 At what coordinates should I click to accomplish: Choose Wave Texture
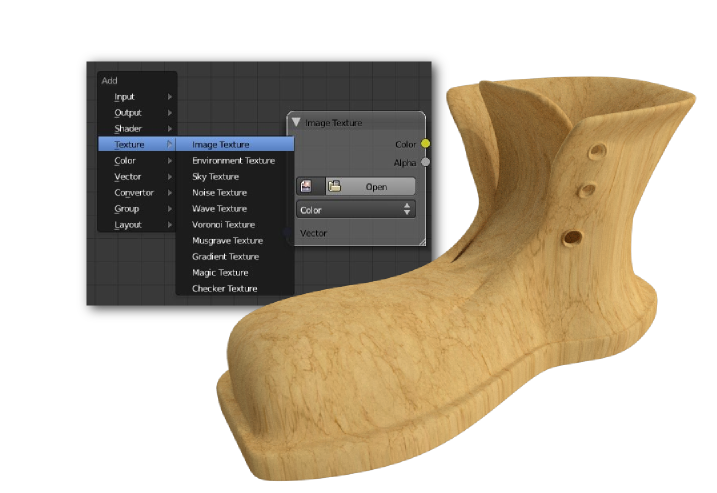235,209
